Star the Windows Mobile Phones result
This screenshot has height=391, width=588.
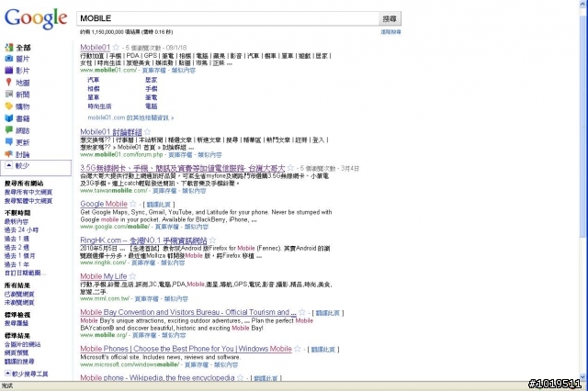pyautogui.click(x=298, y=349)
